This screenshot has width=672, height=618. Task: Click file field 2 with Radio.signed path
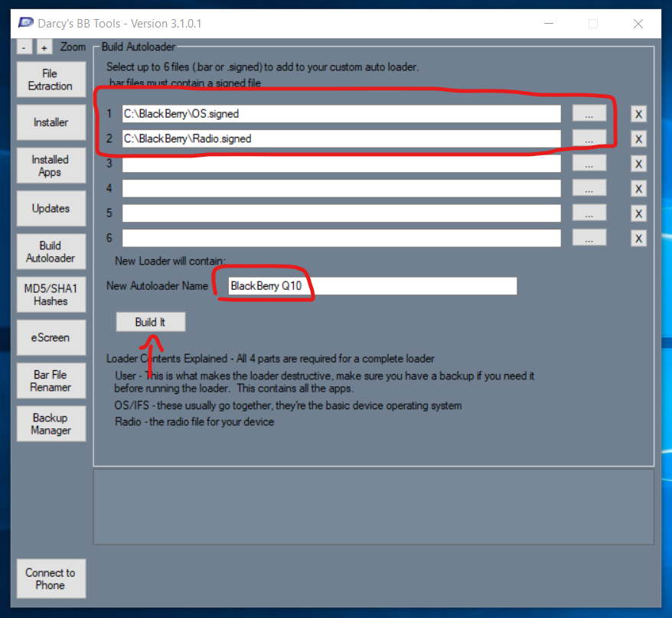tap(341, 138)
